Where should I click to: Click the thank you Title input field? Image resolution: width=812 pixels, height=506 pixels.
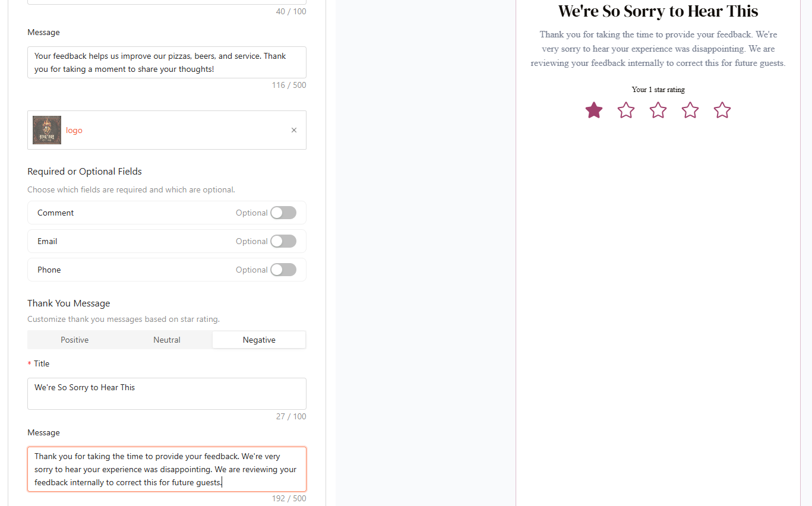tap(166, 393)
